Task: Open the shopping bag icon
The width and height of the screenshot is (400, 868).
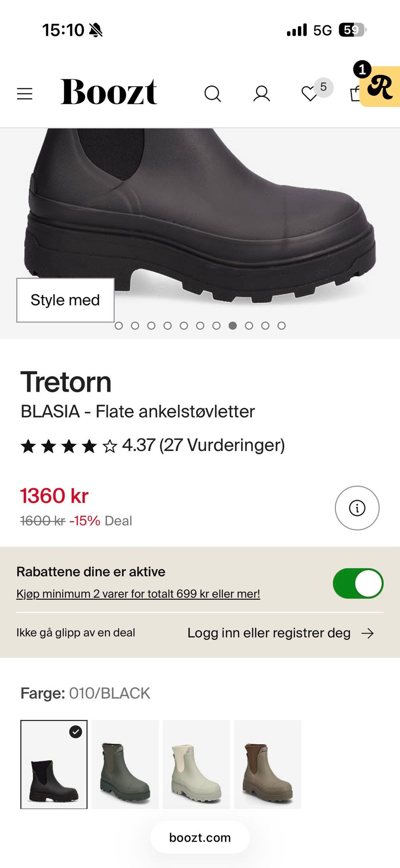Action: [x=355, y=94]
